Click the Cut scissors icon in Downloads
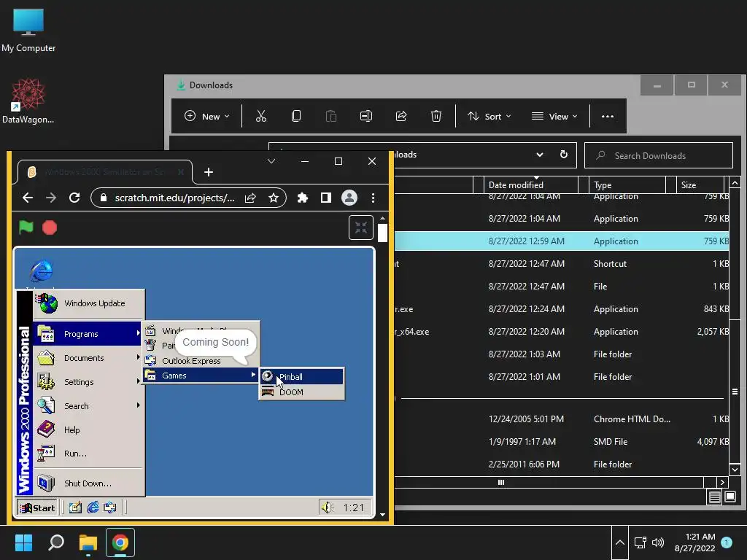Screen dimensions: 747x560 tap(261, 116)
